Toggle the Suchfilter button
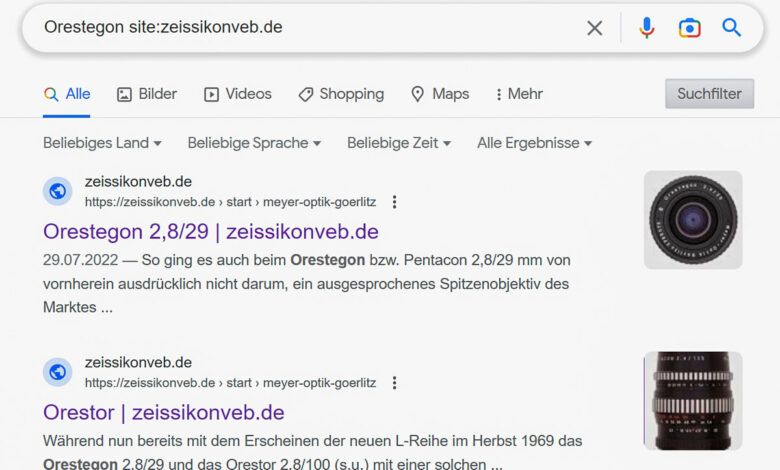Image resolution: width=780 pixels, height=470 pixels. tap(709, 94)
